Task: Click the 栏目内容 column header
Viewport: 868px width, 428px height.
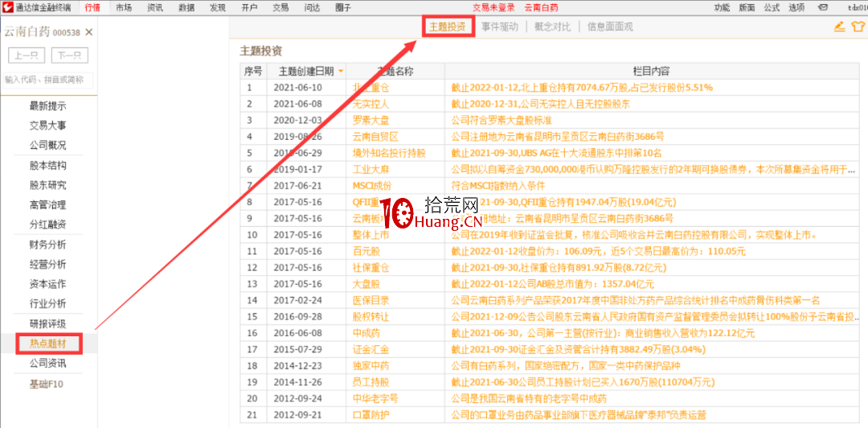Action: [x=652, y=71]
